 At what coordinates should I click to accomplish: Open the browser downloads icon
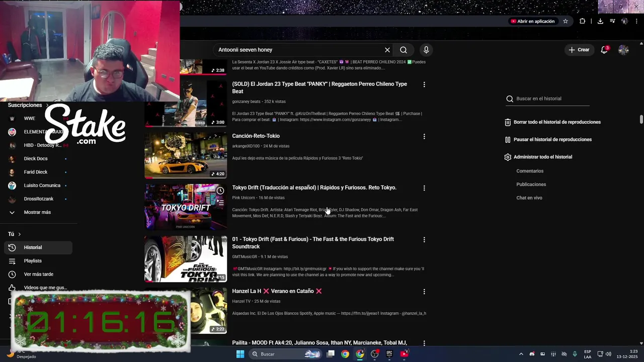pyautogui.click(x=600, y=21)
